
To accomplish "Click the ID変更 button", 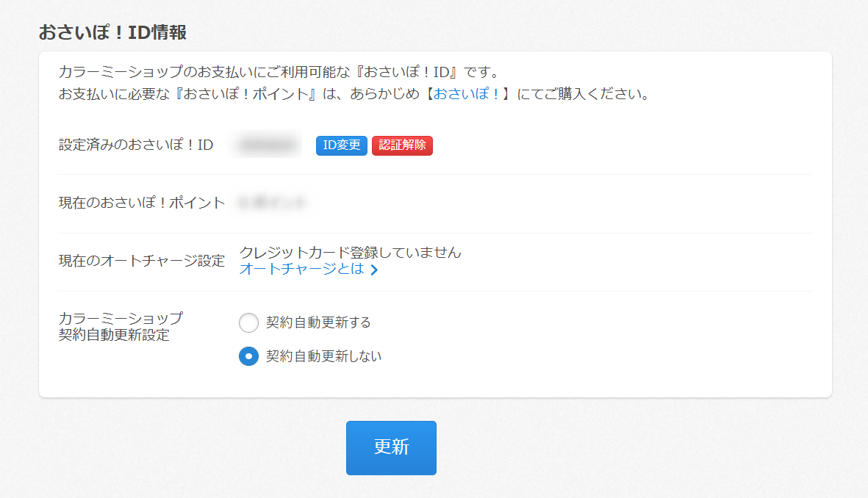I will pos(341,145).
